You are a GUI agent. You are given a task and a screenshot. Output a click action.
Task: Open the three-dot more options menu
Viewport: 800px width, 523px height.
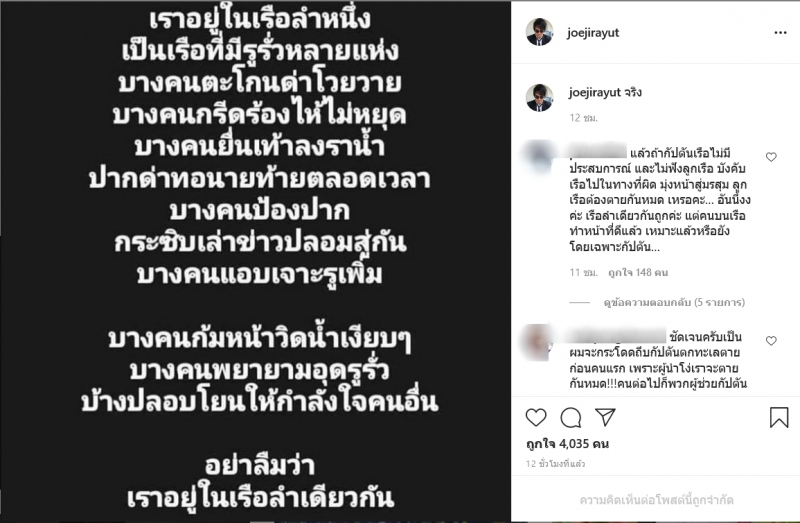click(x=780, y=33)
